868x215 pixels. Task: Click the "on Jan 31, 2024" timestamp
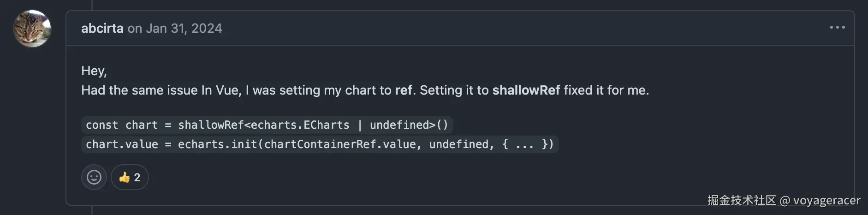[x=175, y=28]
